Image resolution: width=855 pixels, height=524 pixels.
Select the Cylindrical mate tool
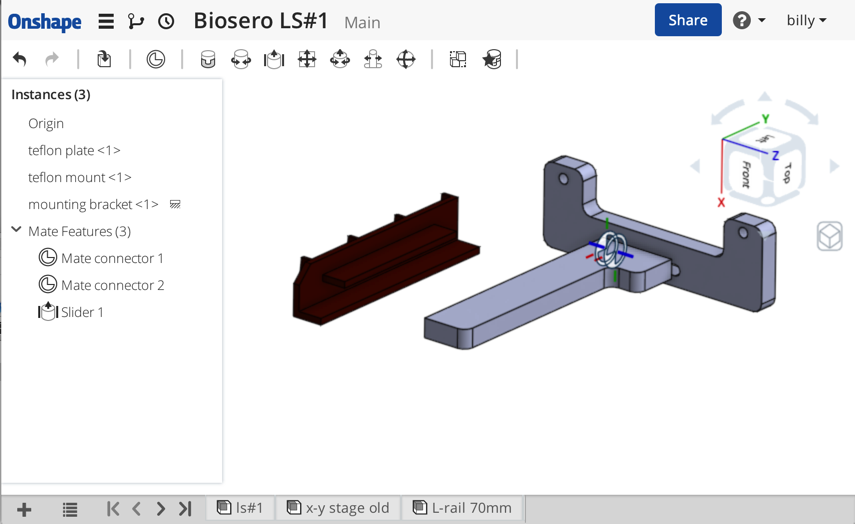click(340, 59)
